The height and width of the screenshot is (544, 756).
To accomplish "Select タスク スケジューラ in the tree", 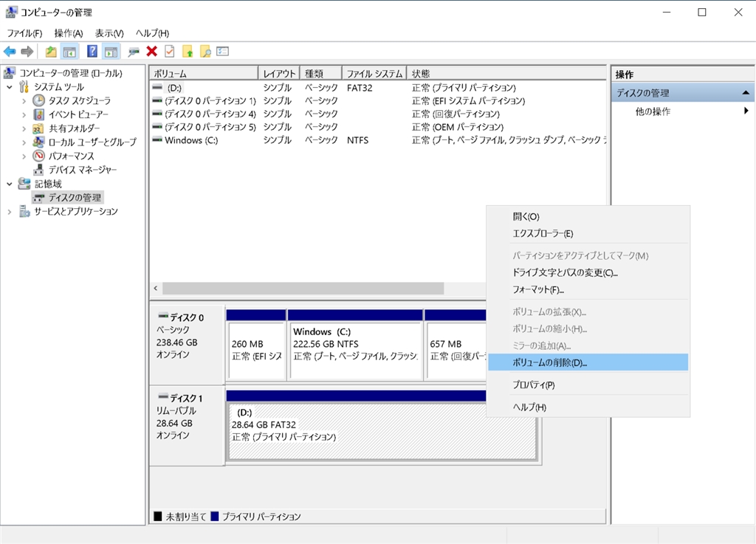I will (80, 100).
